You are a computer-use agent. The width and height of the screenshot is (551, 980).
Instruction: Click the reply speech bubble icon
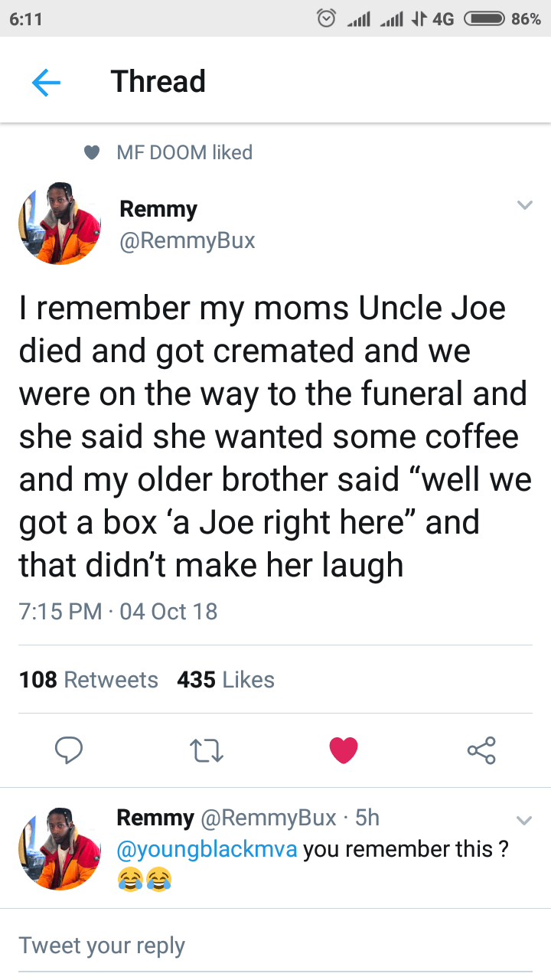pyautogui.click(x=68, y=750)
